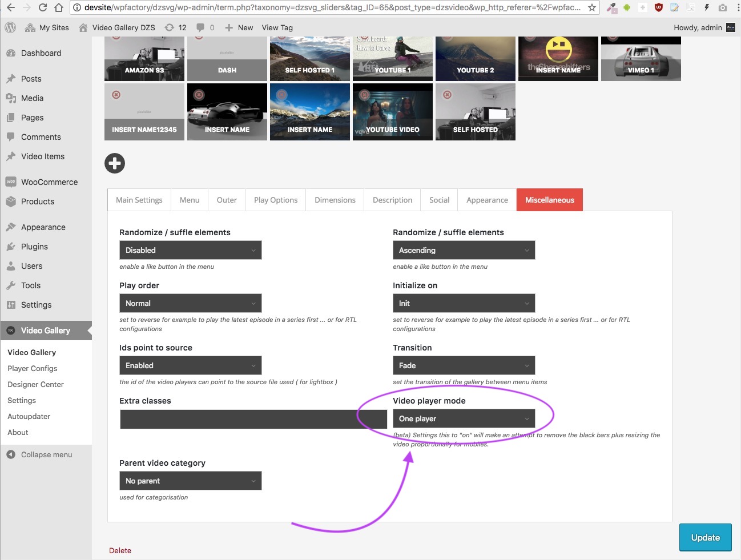Open the left Randomize / suffle elements Disabled dropdown
The image size is (741, 560).
pos(191,250)
